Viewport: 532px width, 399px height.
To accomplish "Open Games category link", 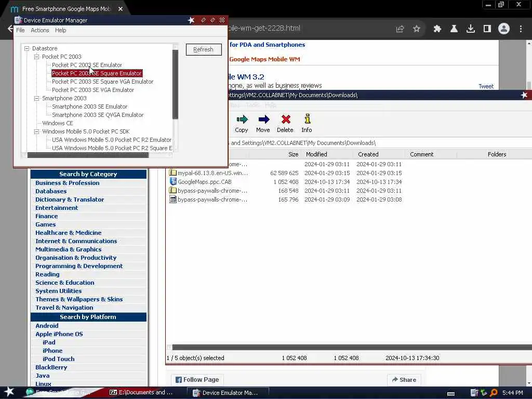I will [46, 224].
